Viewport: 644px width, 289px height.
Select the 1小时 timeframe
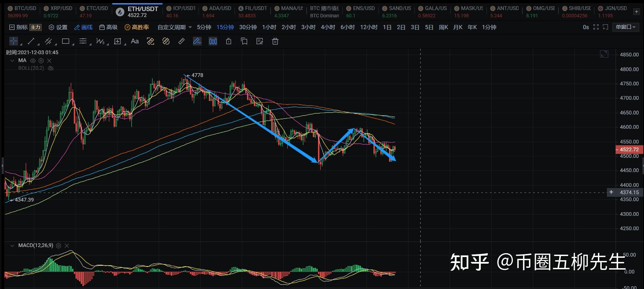(269, 27)
